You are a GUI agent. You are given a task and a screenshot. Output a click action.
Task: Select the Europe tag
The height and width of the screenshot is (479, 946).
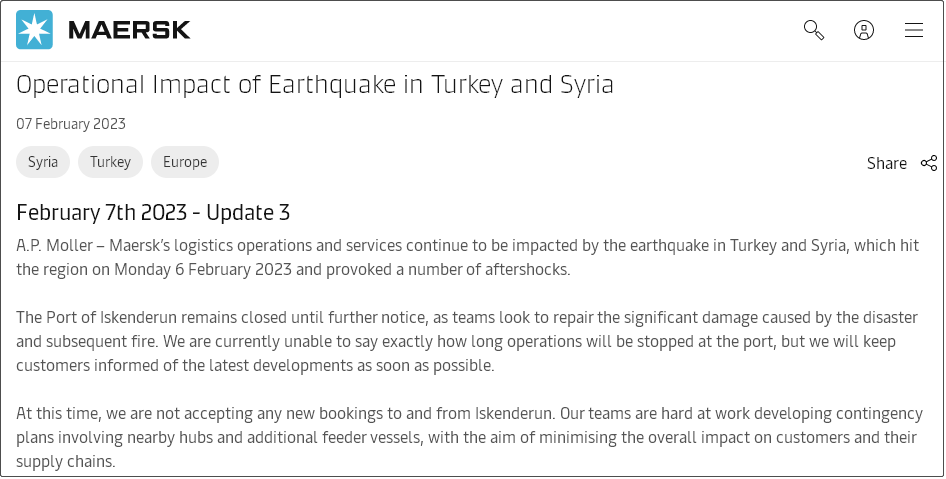coord(185,162)
